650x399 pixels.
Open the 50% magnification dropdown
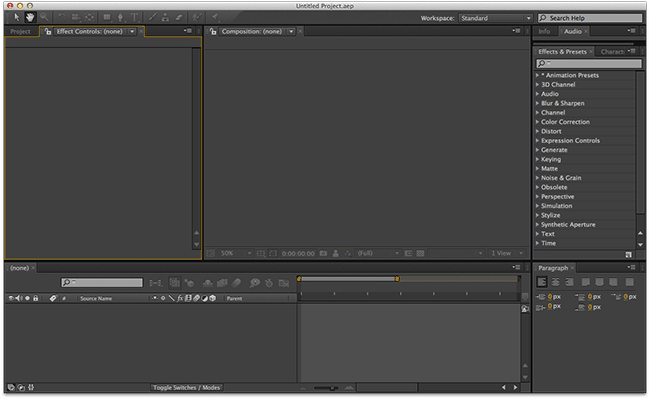[235, 253]
